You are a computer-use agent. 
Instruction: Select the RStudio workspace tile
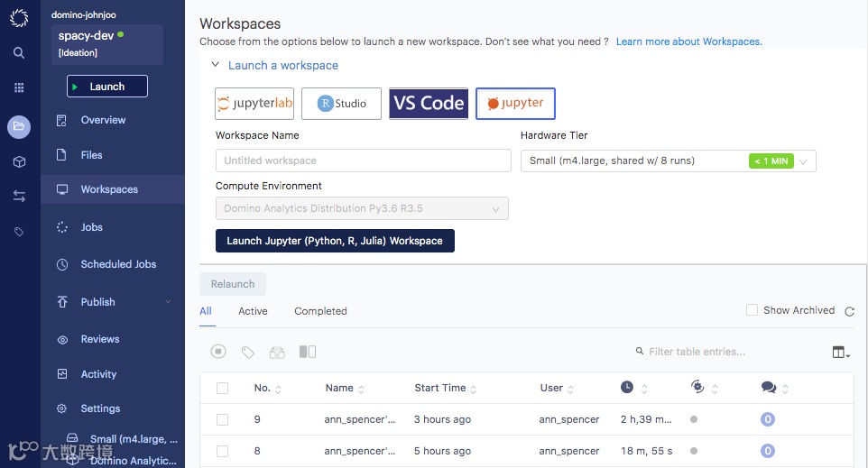click(341, 104)
